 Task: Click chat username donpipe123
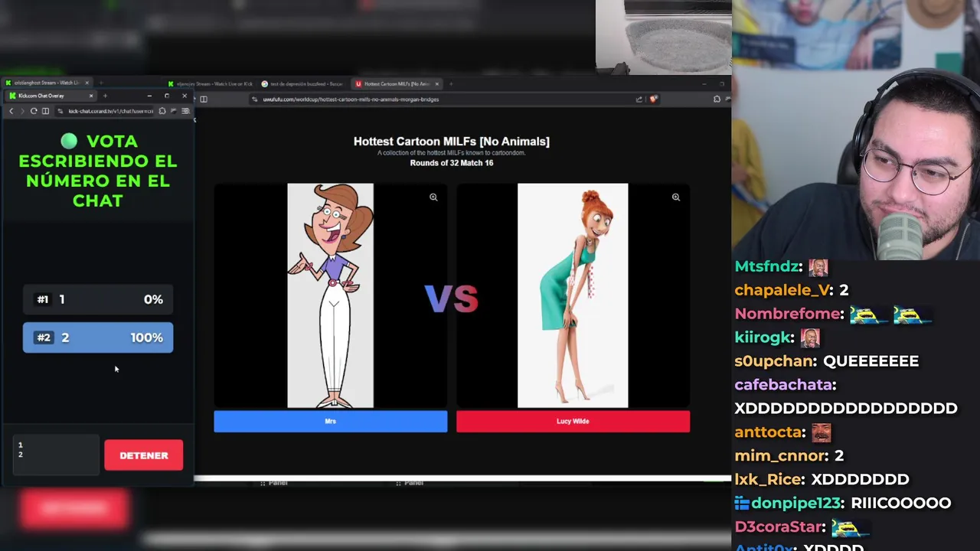(797, 504)
